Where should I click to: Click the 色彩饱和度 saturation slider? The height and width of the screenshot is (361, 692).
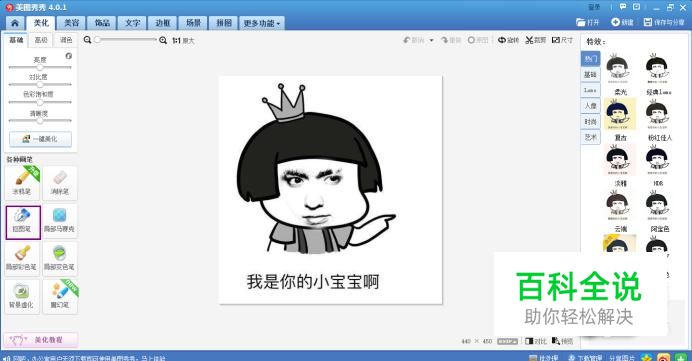point(40,102)
